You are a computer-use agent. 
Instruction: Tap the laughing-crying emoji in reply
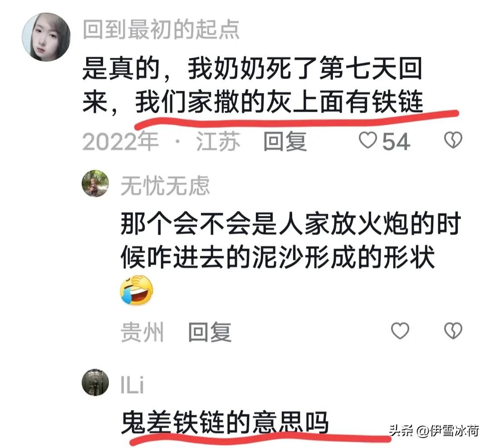[x=137, y=290]
